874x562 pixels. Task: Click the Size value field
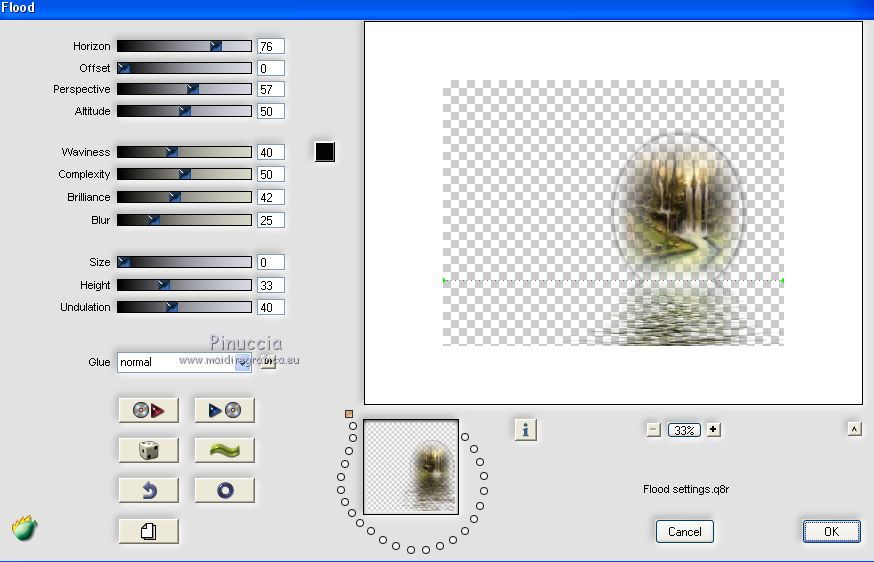click(x=271, y=262)
